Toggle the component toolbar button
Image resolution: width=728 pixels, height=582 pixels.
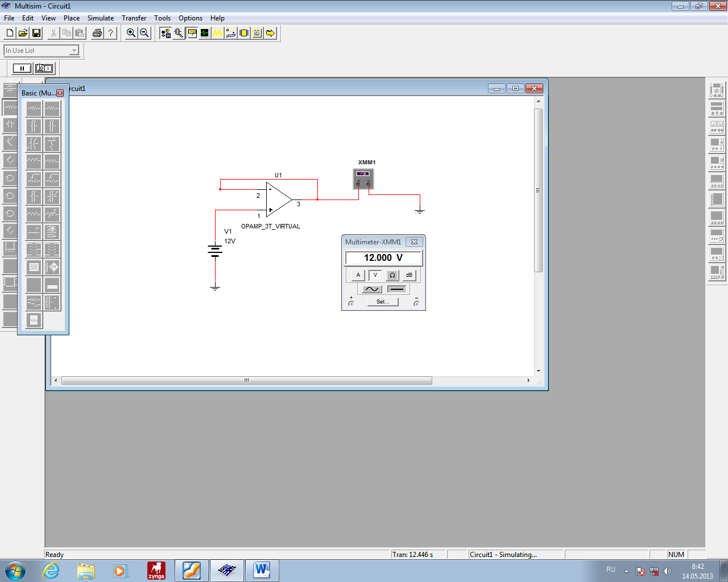click(x=166, y=33)
